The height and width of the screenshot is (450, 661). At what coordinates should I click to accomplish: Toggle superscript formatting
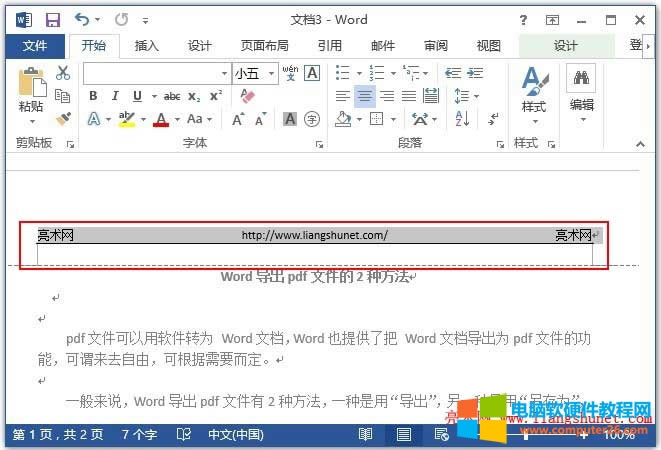pos(216,96)
